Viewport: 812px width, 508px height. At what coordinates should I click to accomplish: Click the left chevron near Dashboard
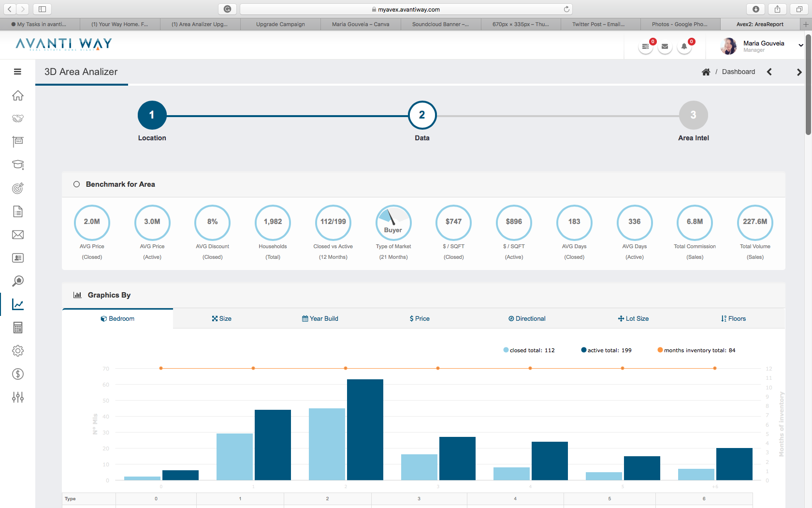click(x=769, y=72)
